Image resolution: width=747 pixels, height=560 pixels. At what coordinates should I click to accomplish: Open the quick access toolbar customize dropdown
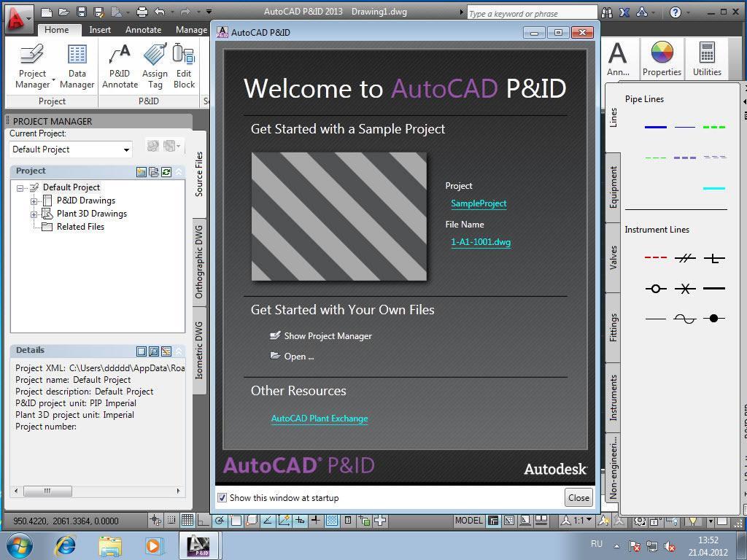(x=209, y=12)
